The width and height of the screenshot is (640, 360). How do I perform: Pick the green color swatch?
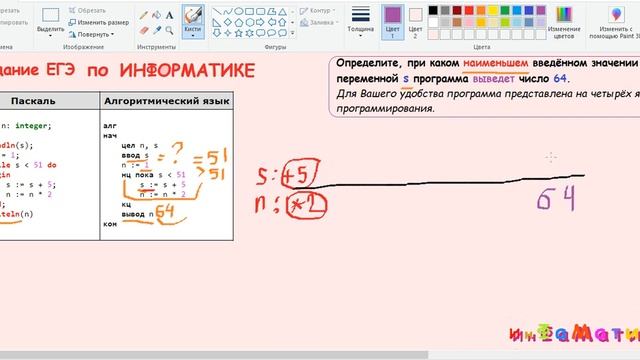coord(505,10)
